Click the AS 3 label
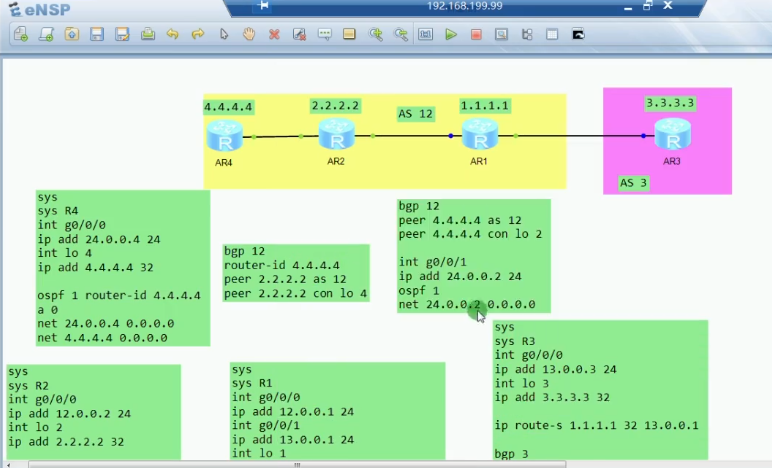The image size is (772, 468). (x=634, y=183)
